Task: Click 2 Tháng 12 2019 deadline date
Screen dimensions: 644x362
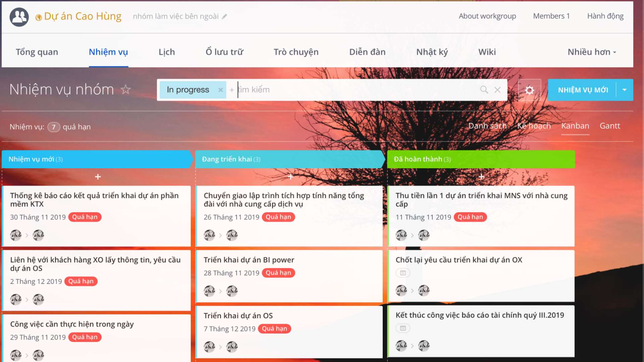Action: click(x=36, y=282)
